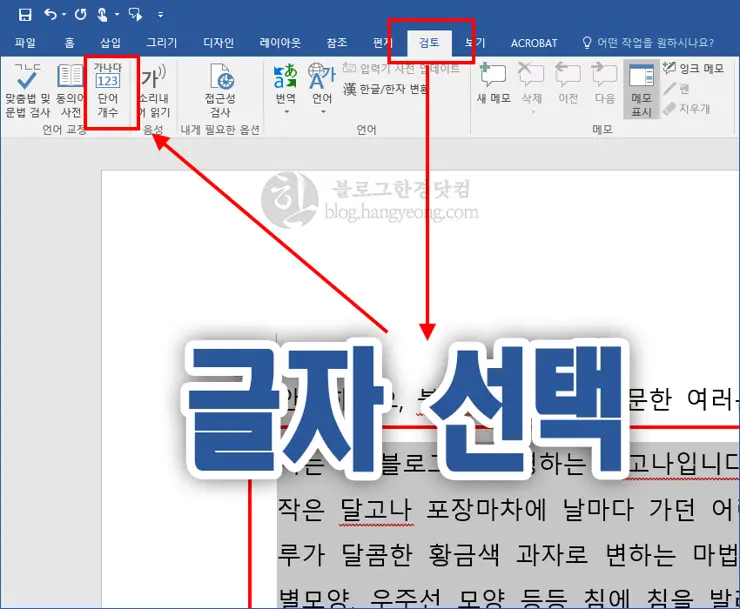Undo the last action
The height and width of the screenshot is (609, 740).
(50, 15)
